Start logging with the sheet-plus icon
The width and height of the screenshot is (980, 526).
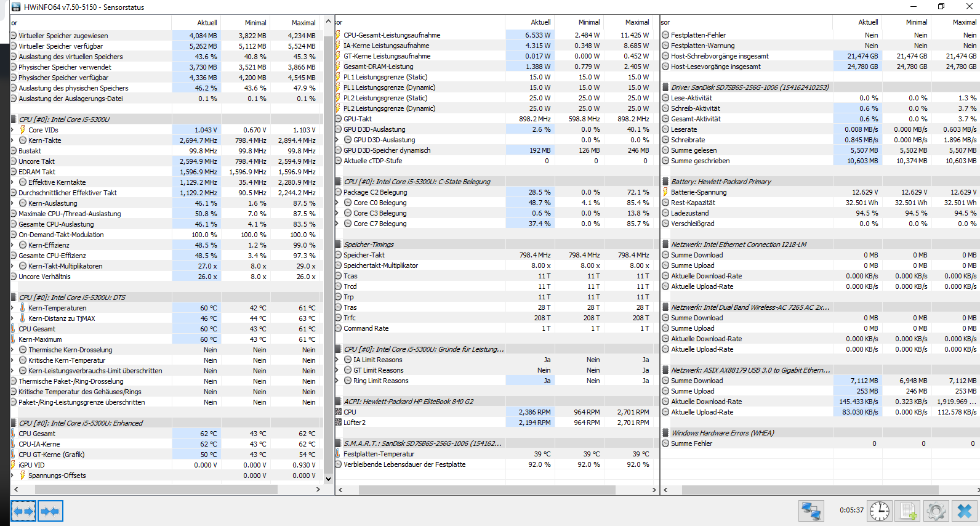(909, 511)
